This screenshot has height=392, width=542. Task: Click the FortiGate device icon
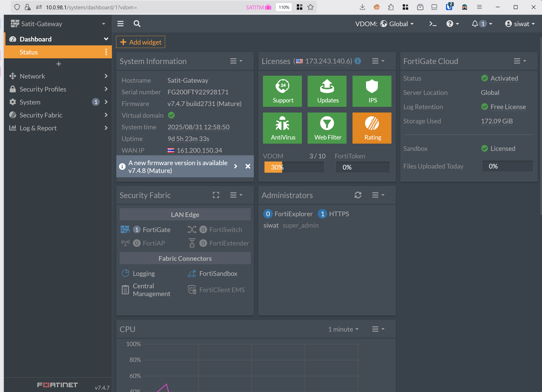point(125,229)
